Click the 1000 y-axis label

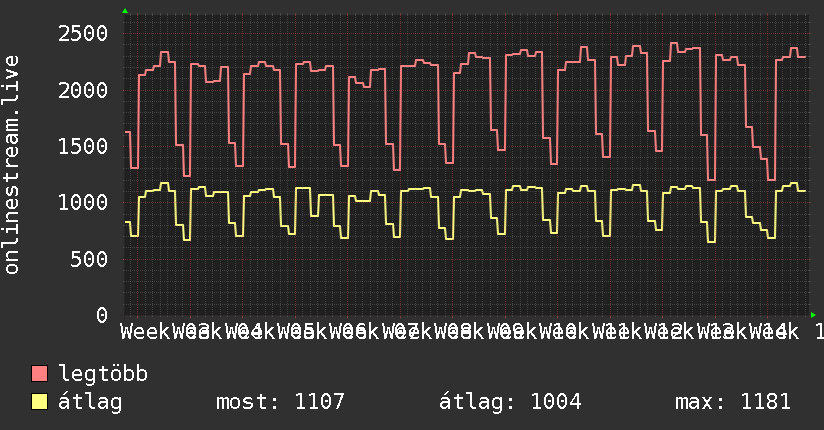click(x=83, y=203)
